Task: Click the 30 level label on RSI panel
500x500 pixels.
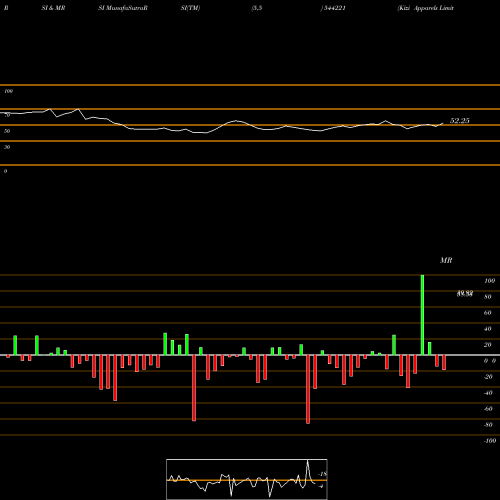Action: click(7, 147)
